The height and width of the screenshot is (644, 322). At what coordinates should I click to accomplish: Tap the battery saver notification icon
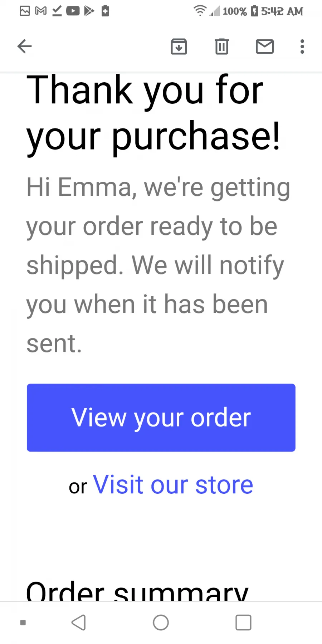pos(105,11)
